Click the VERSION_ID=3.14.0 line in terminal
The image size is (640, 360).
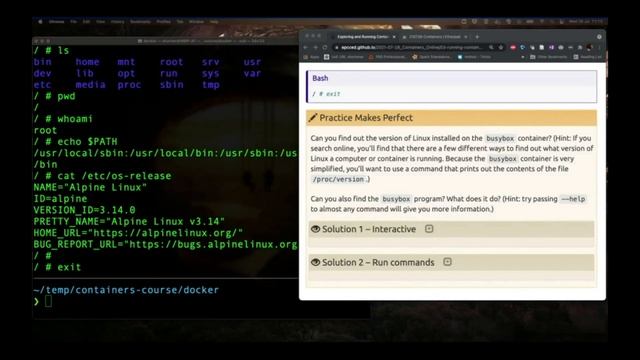(84, 210)
